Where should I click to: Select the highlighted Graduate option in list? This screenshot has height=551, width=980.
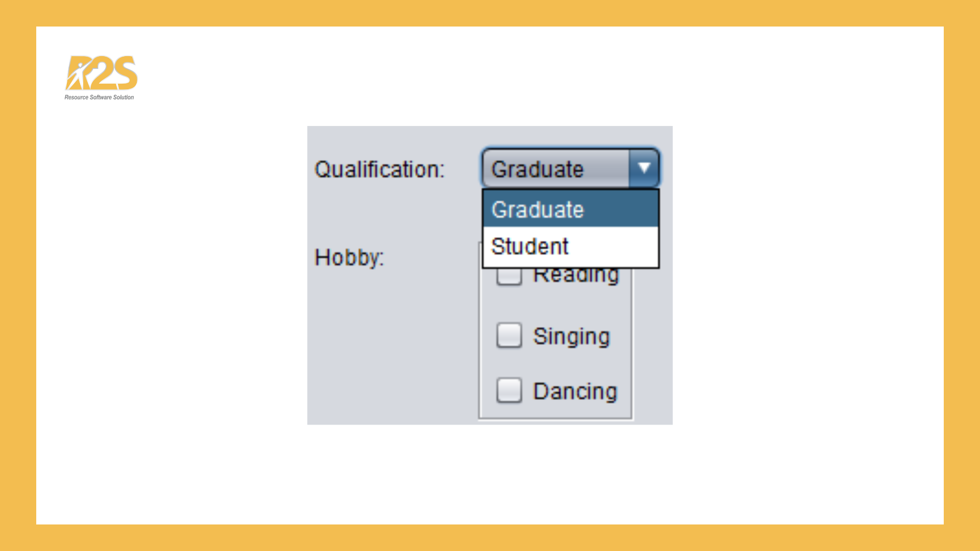(x=570, y=209)
